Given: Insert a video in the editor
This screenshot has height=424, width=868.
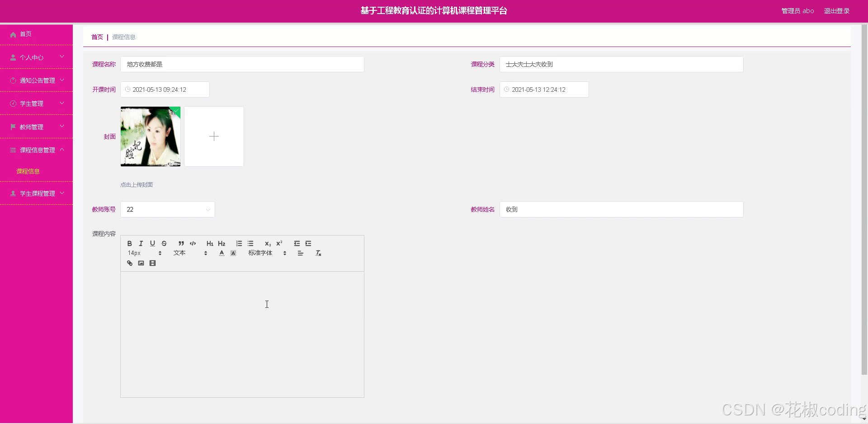Looking at the screenshot, I should coord(153,263).
